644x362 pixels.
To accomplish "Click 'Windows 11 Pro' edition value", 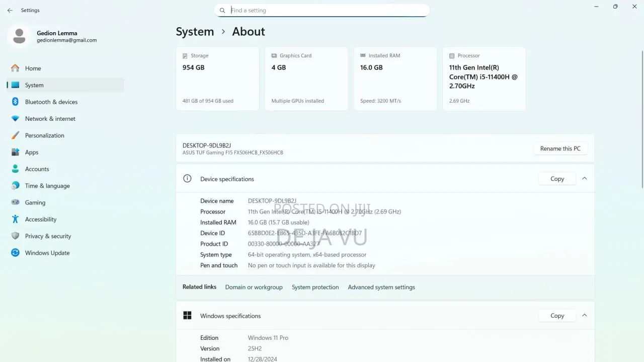I will (x=268, y=338).
